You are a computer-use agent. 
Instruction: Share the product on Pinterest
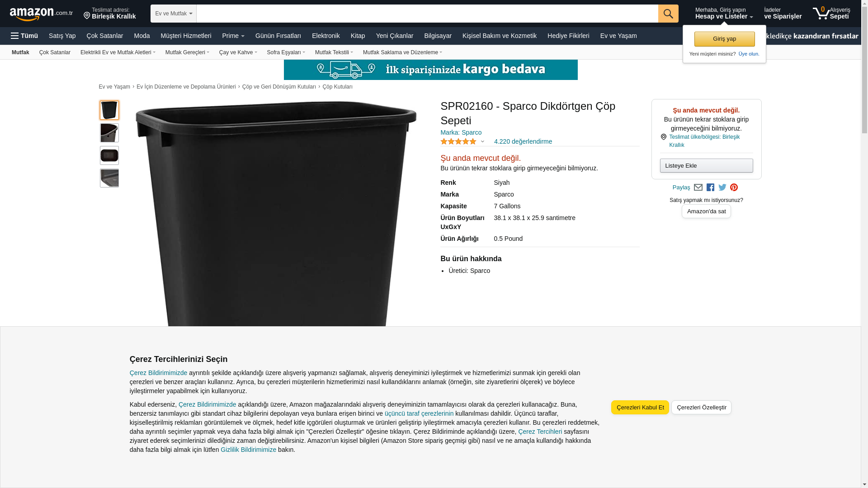[x=734, y=188]
